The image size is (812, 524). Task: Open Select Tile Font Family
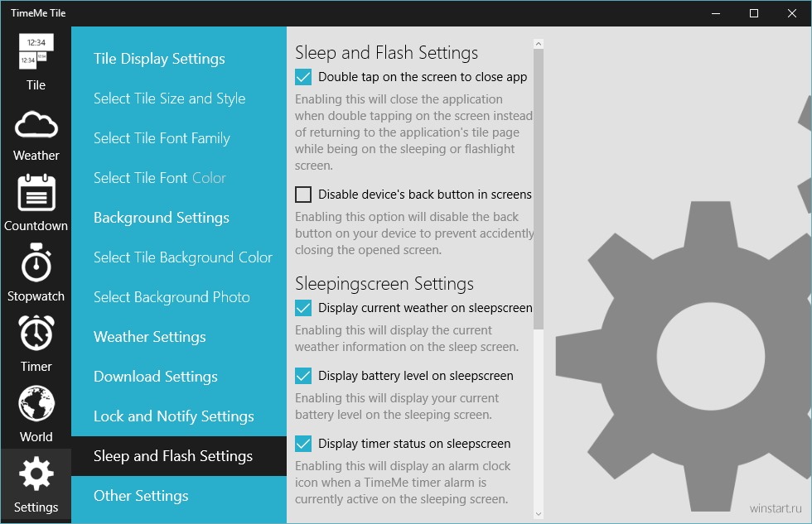(x=162, y=138)
